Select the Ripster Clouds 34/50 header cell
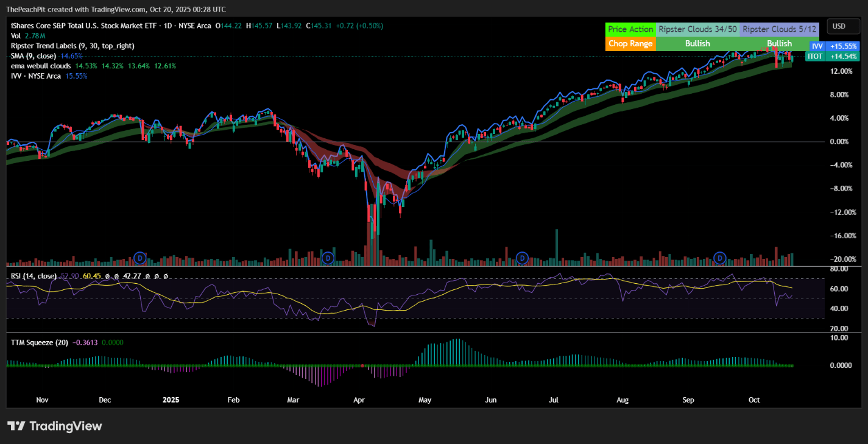The height and width of the screenshot is (444, 868). click(697, 29)
